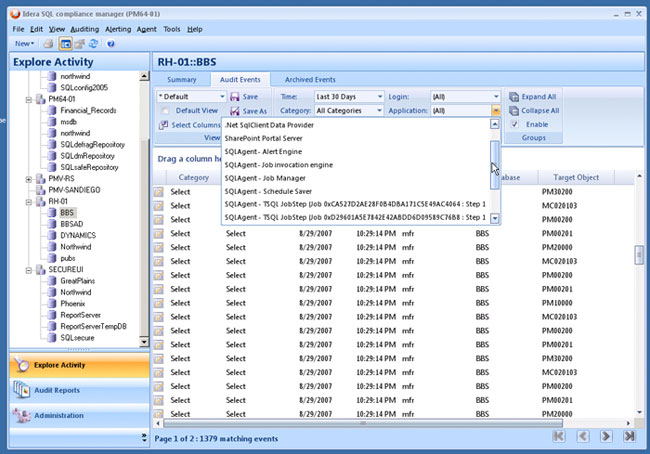Collapse the RH-01 server node
Screen dimensions: 650x454
click(x=29, y=202)
